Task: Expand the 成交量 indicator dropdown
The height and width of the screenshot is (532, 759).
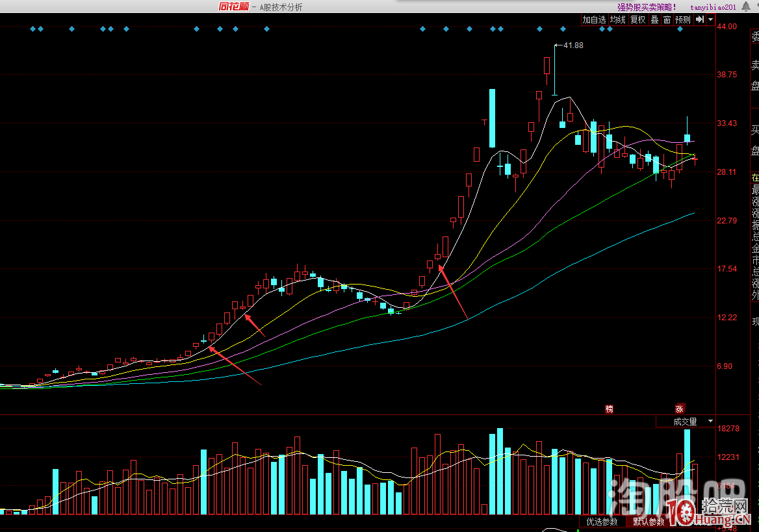Action: click(710, 422)
